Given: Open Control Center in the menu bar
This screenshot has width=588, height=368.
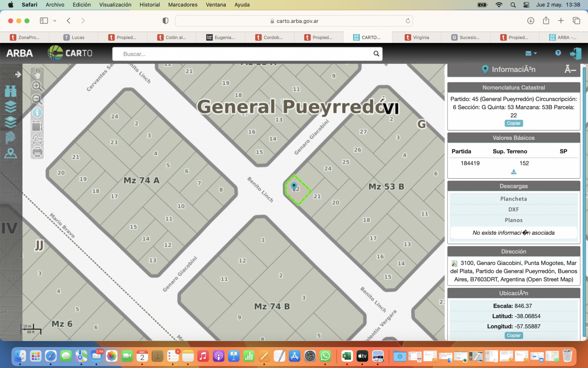Looking at the screenshot, I should click(526, 5).
